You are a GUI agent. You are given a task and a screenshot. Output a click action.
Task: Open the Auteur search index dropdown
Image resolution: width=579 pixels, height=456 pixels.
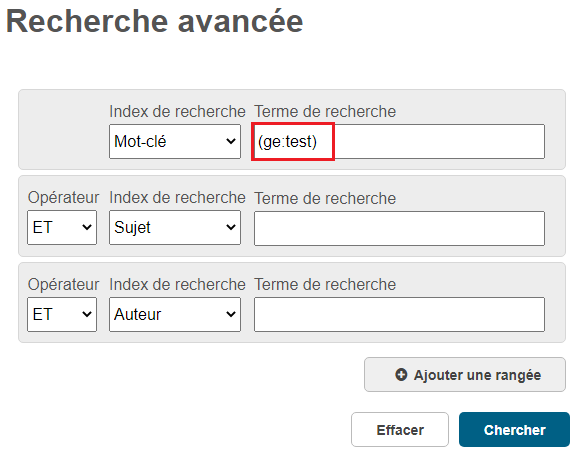[175, 314]
